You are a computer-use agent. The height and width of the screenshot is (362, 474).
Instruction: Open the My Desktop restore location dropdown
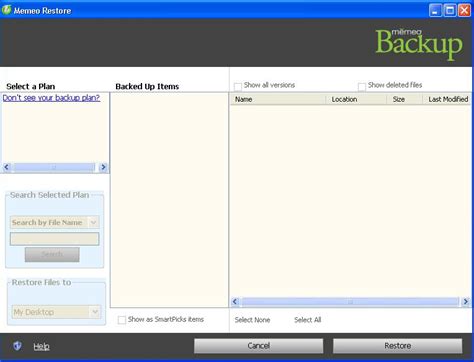pos(56,312)
